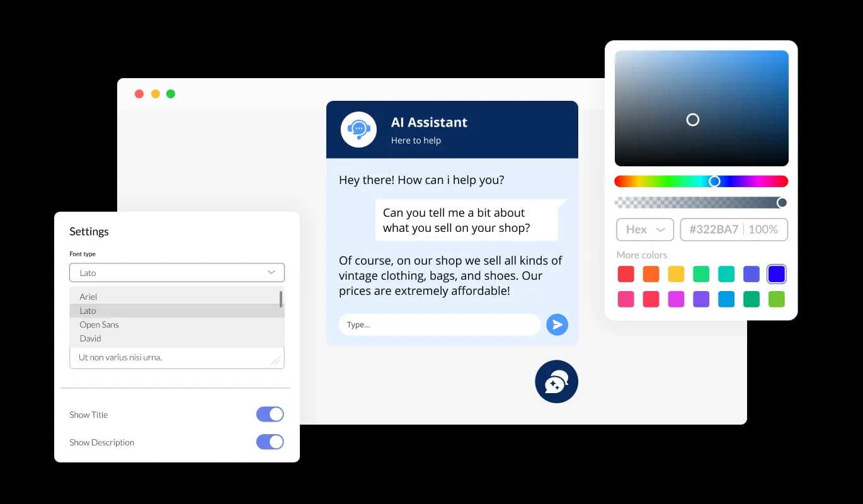Click the rainbow hue slider handle
The width and height of the screenshot is (863, 504).
[x=714, y=181]
